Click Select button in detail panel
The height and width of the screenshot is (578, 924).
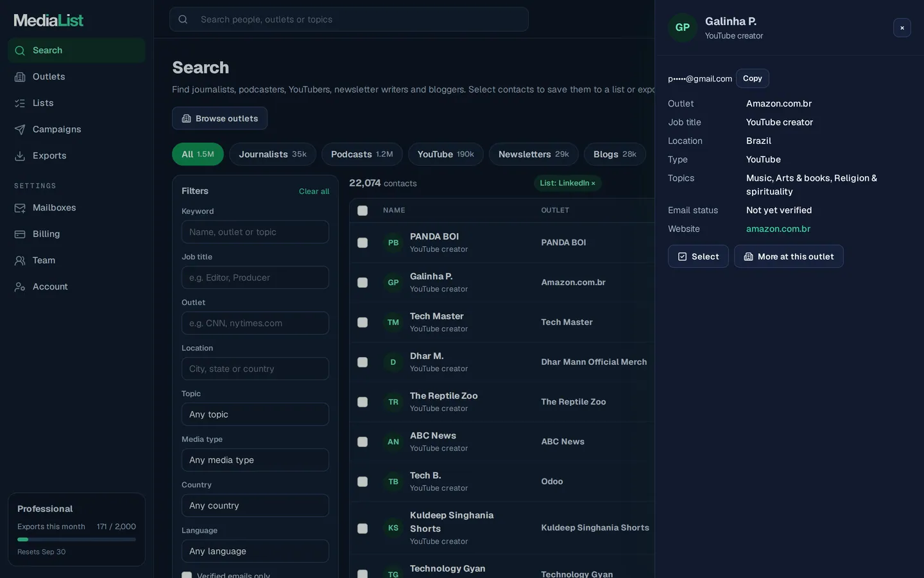click(x=698, y=256)
